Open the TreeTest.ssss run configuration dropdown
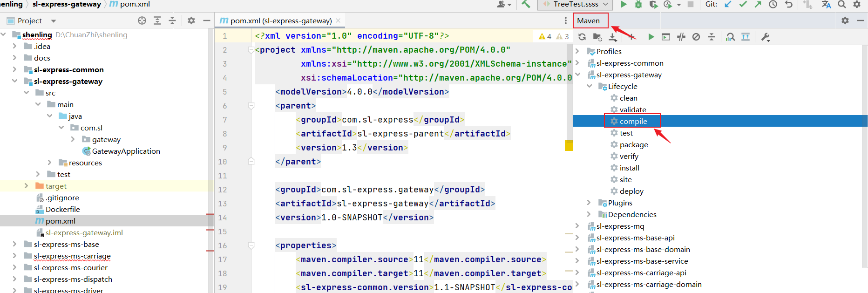 click(x=576, y=4)
